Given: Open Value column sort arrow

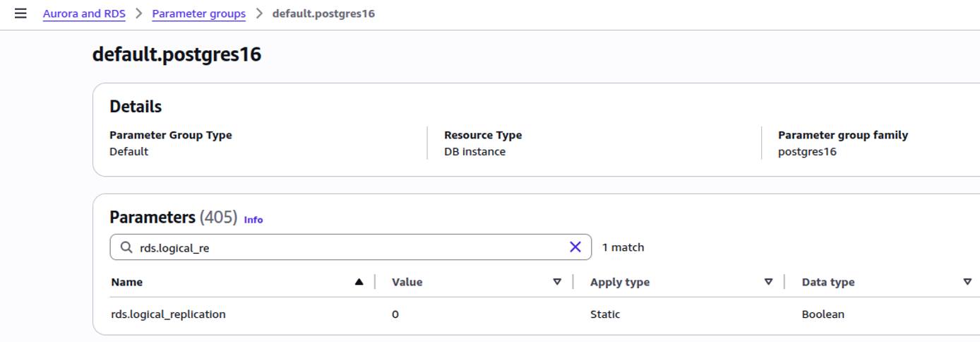Looking at the screenshot, I should 557,282.
